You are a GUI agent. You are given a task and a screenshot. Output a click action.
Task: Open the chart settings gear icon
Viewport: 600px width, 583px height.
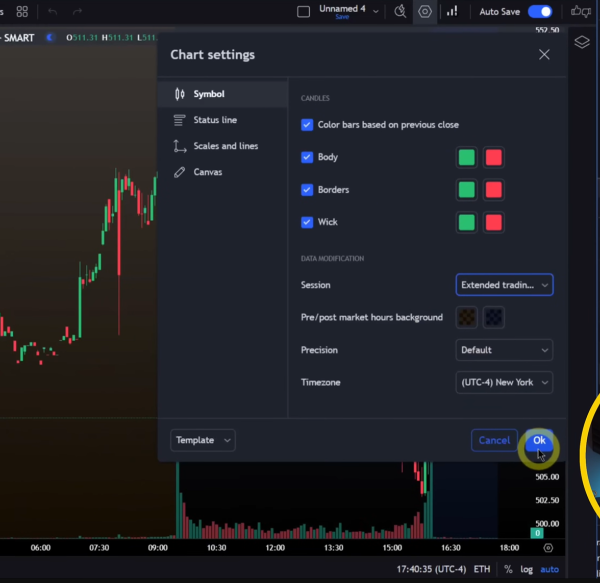pyautogui.click(x=425, y=11)
